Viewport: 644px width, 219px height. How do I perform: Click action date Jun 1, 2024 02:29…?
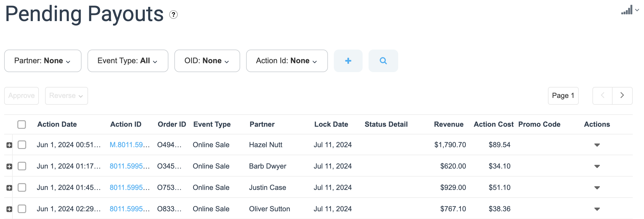pos(69,209)
